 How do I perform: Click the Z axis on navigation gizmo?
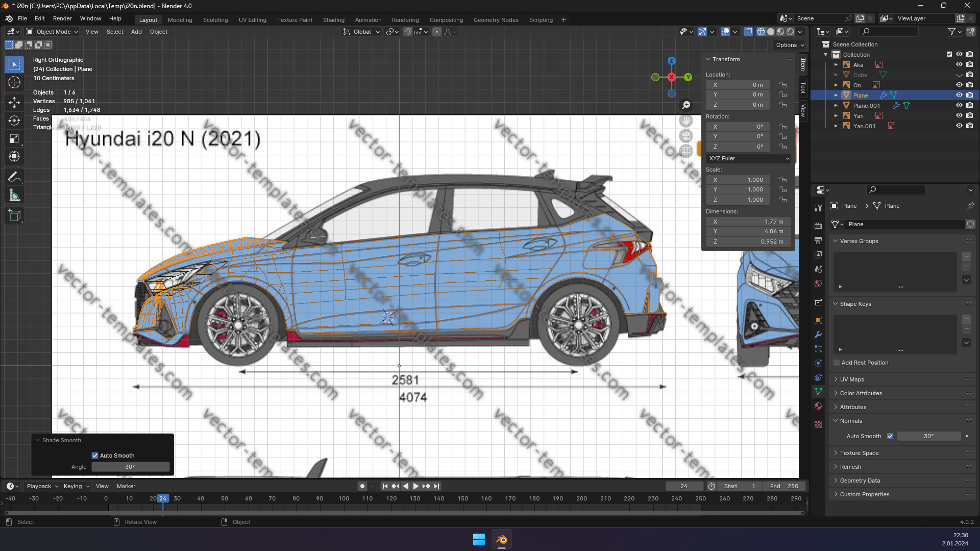672,61
